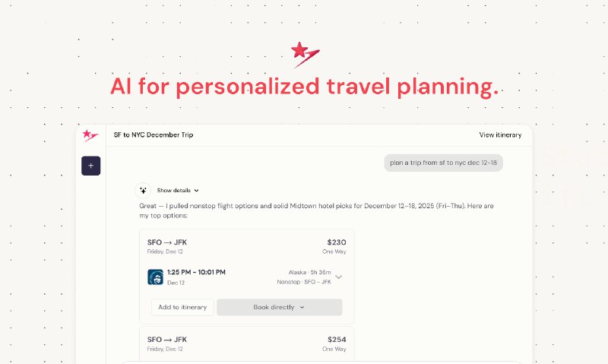Image resolution: width=608 pixels, height=364 pixels.
Task: Start a new chat with the plus button
Action: (90, 166)
